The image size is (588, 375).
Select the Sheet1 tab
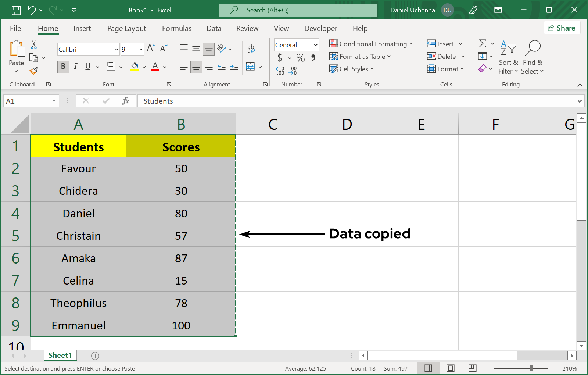pos(60,355)
